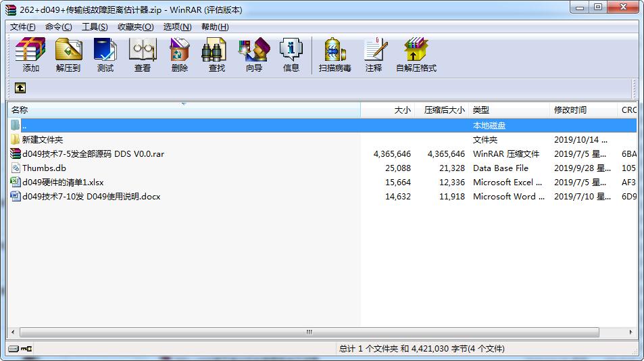The height and width of the screenshot is (361, 644).
Task: Click the SFX (自解压格式) icon
Action: (416, 55)
